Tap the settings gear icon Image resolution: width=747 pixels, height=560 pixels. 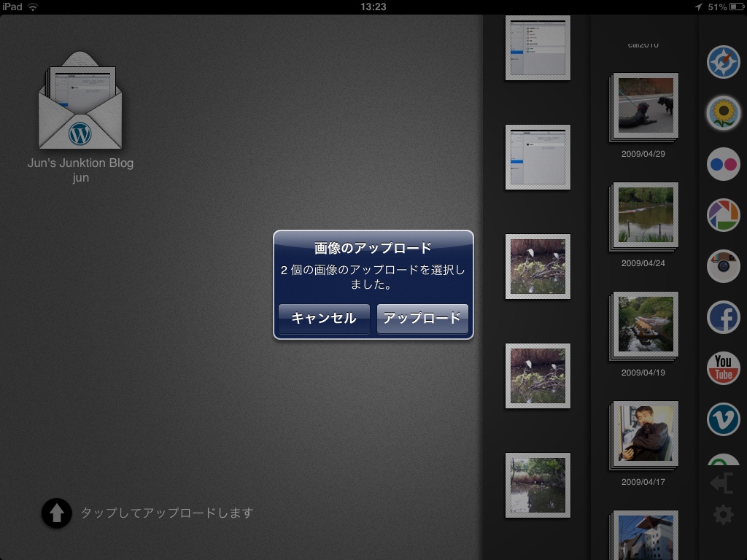tap(723, 515)
